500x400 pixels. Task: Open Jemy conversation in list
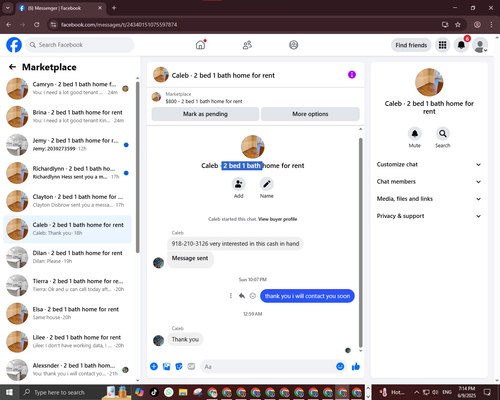click(67, 145)
